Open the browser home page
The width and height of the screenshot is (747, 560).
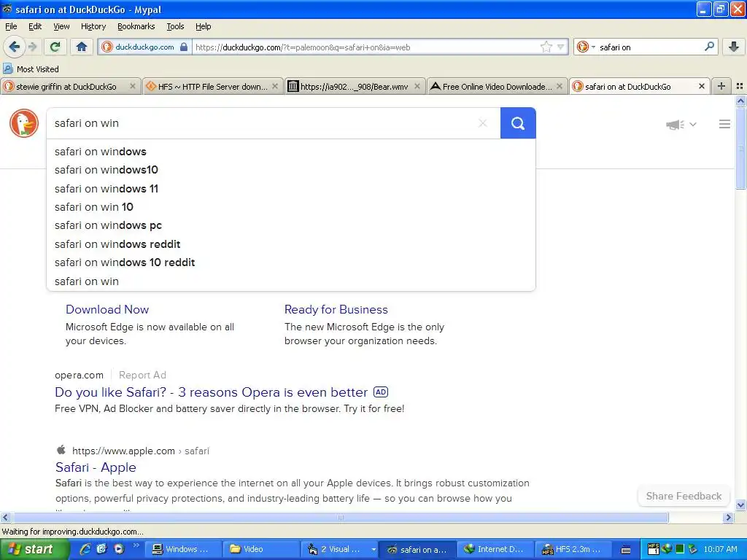point(82,47)
